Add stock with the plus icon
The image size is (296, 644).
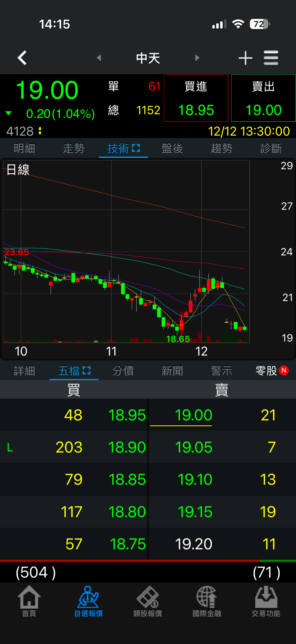tap(245, 58)
